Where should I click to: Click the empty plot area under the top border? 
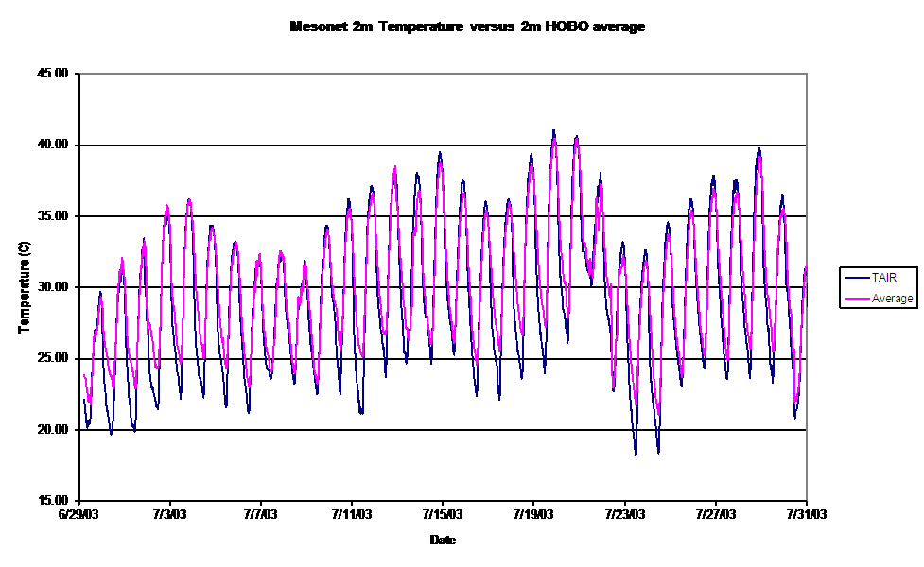284,123
